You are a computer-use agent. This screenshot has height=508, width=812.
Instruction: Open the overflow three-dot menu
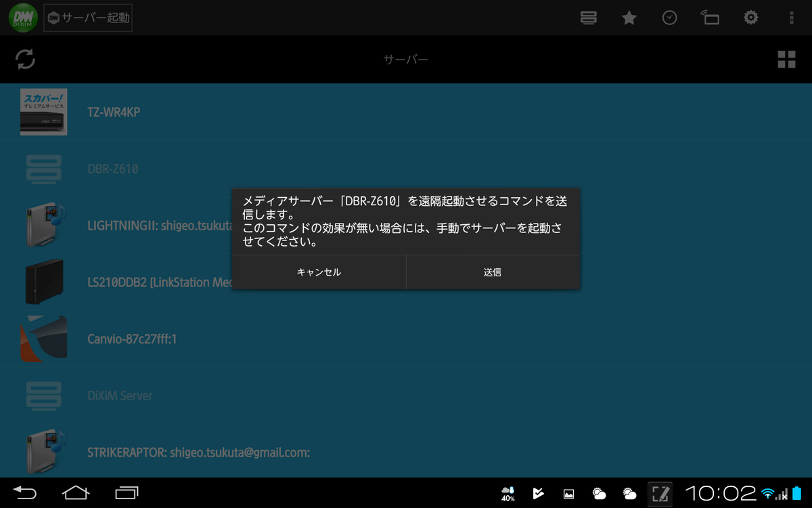pyautogui.click(x=792, y=18)
